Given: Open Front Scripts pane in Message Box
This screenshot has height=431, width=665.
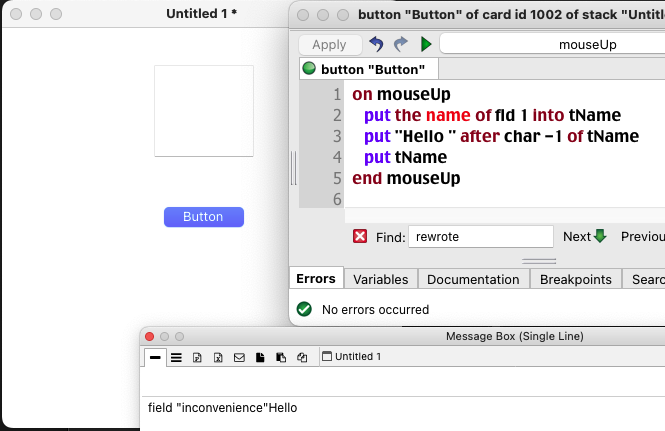Looking at the screenshot, I should (260, 358).
